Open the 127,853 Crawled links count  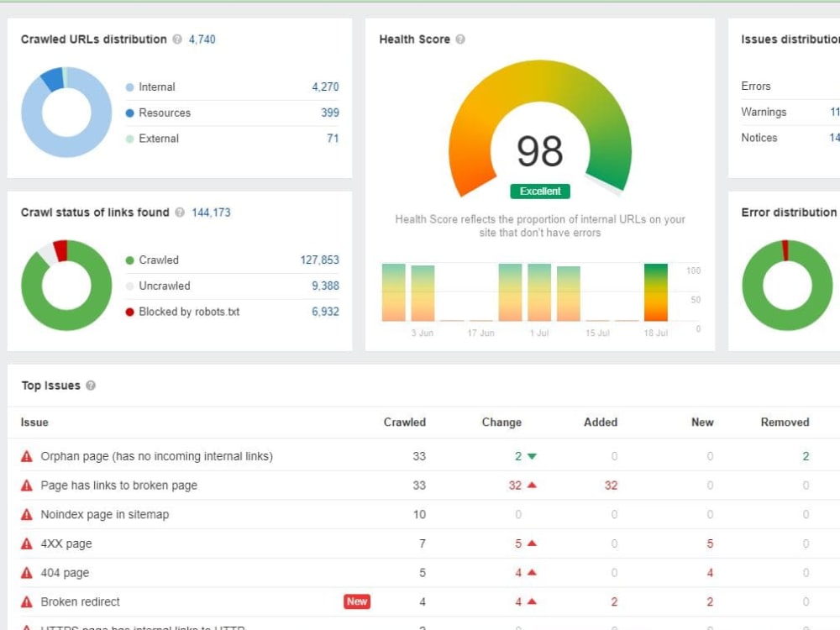[x=319, y=260]
